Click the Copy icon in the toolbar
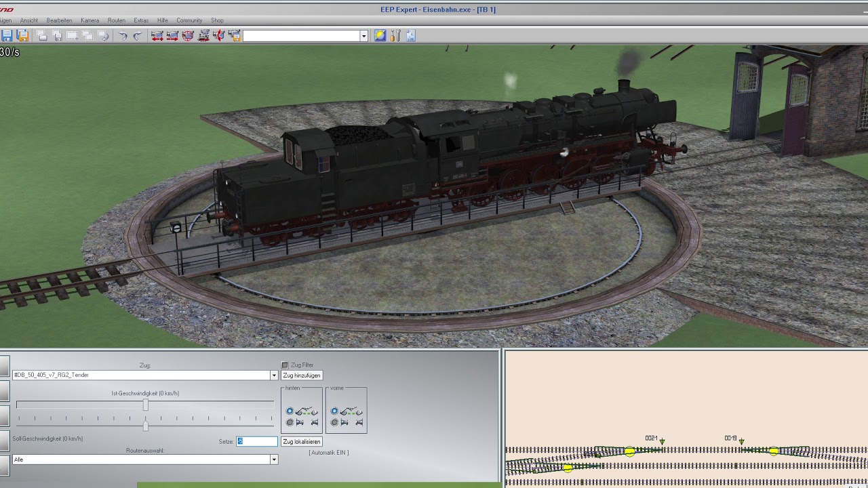 (42, 35)
